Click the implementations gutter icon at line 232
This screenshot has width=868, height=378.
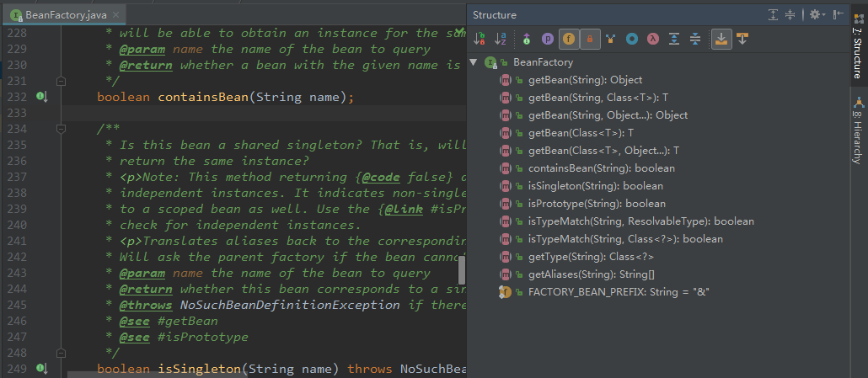pyautogui.click(x=41, y=97)
